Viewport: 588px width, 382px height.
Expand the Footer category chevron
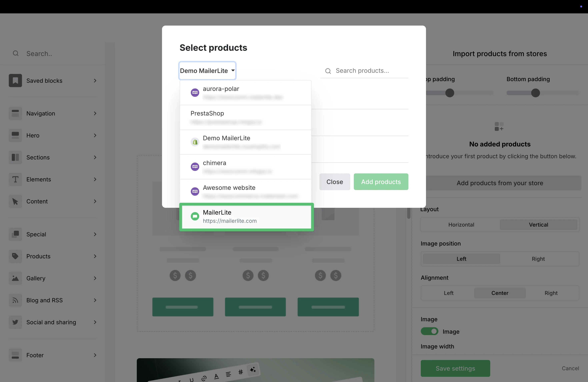tap(95, 355)
